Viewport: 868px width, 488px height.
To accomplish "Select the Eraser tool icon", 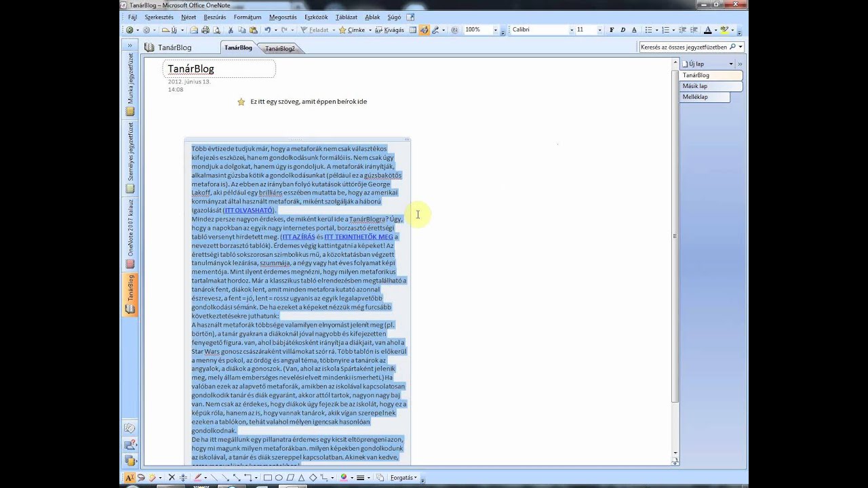I will [x=153, y=478].
